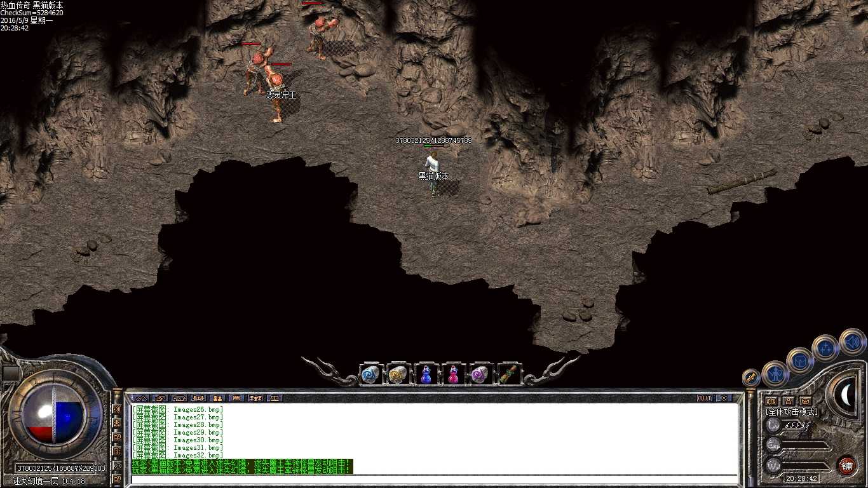The height and width of the screenshot is (488, 868).
Task: Select chat line Images32.bmp
Action: [177, 455]
